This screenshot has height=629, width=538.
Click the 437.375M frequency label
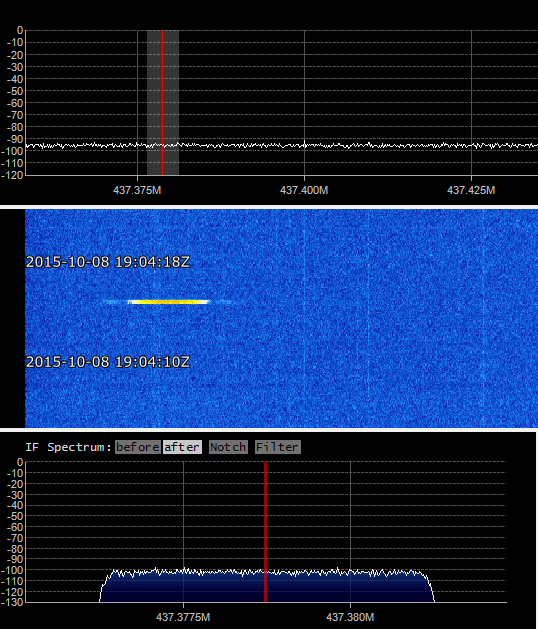137,190
